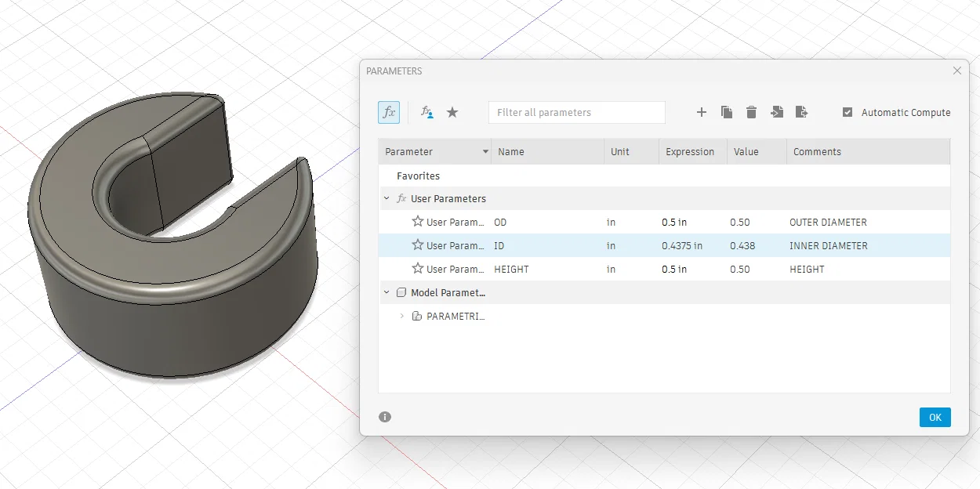Click the INNER DIAMETER comment
The width and height of the screenshot is (980, 489).
[x=828, y=246]
